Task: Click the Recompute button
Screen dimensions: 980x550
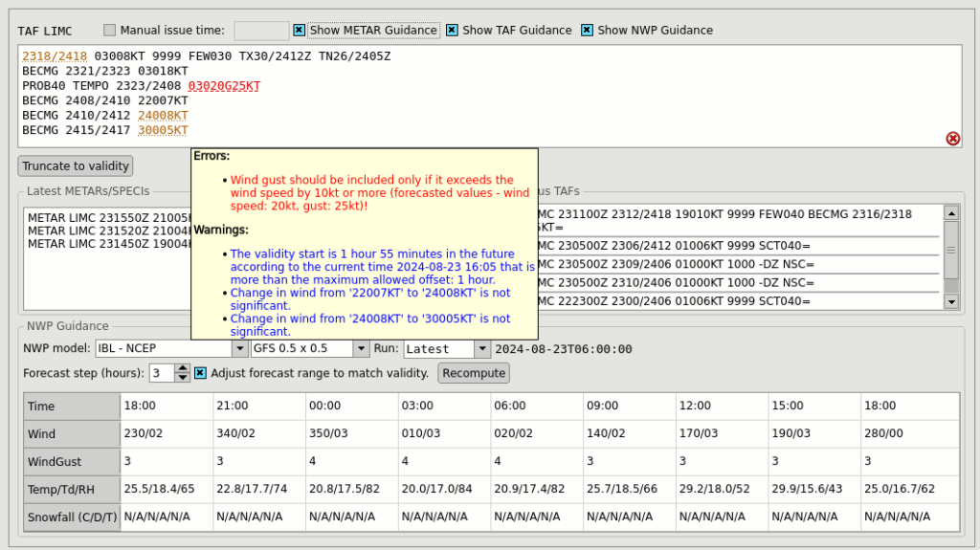Action: point(474,373)
